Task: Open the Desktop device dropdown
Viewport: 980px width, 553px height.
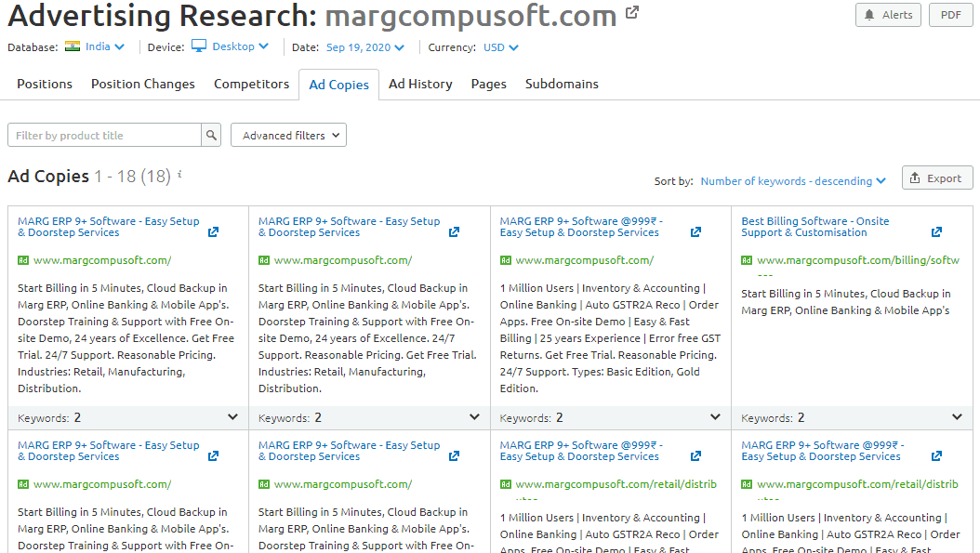Action: [x=240, y=46]
